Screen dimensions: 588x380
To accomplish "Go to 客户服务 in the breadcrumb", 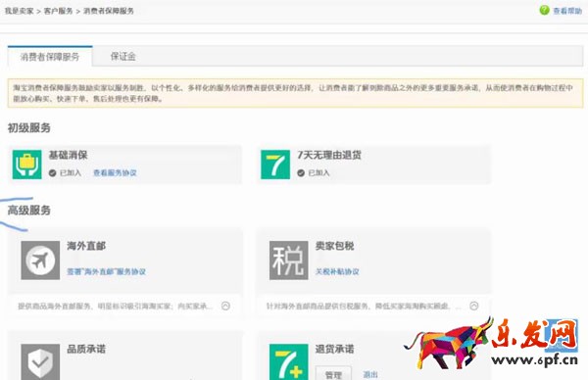I will [x=58, y=11].
